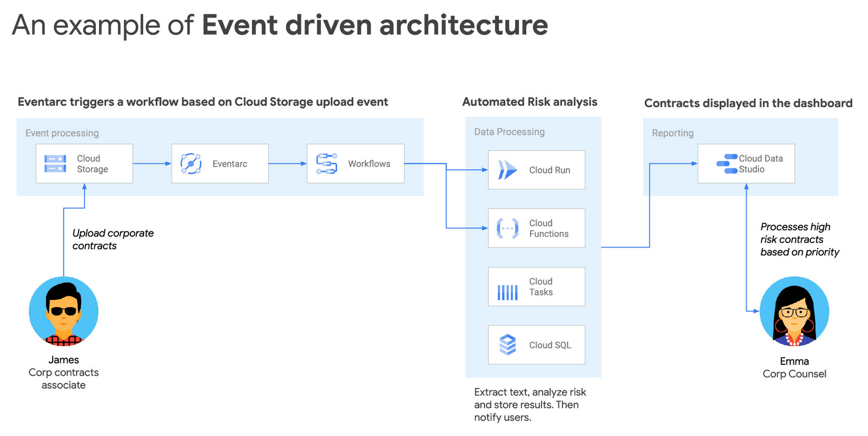Click 'Corp contracts associate' role text
The image size is (868, 436).
64,379
